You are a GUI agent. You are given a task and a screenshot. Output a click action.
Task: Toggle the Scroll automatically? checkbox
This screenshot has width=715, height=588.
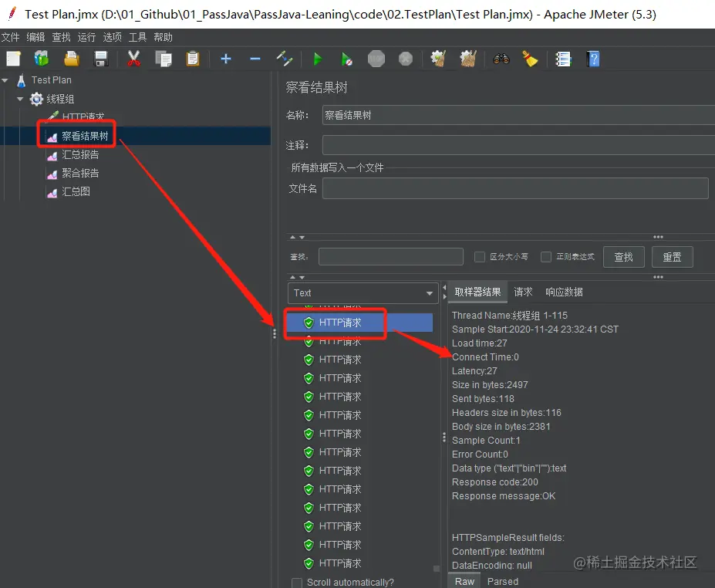coord(297,583)
